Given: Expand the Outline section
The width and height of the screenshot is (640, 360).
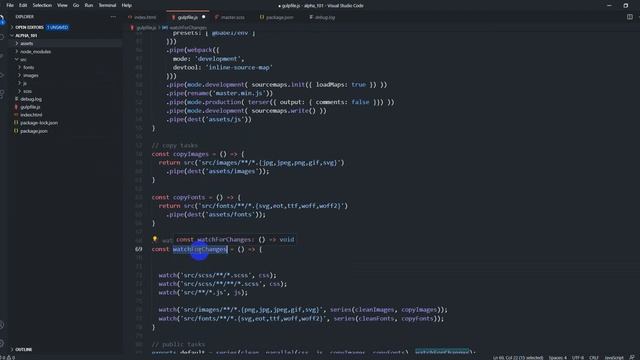Looking at the screenshot, I should tap(24, 349).
